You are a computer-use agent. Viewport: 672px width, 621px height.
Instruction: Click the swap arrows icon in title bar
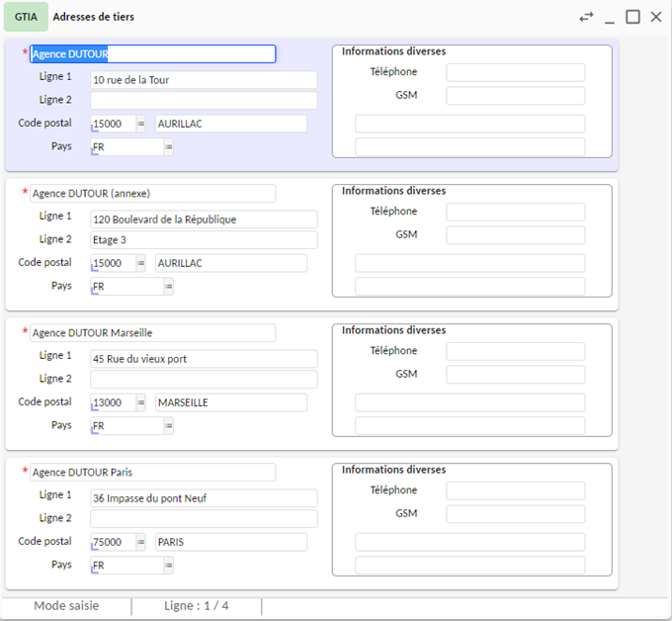(587, 17)
